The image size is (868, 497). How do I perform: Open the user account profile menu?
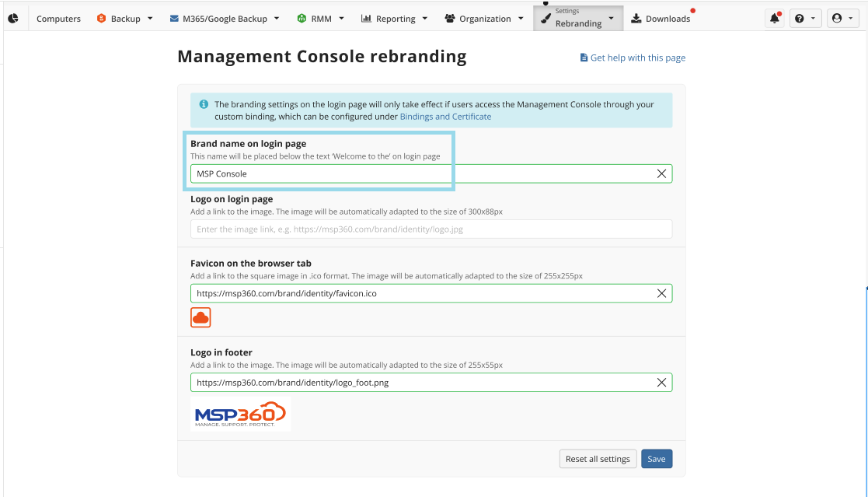[842, 19]
